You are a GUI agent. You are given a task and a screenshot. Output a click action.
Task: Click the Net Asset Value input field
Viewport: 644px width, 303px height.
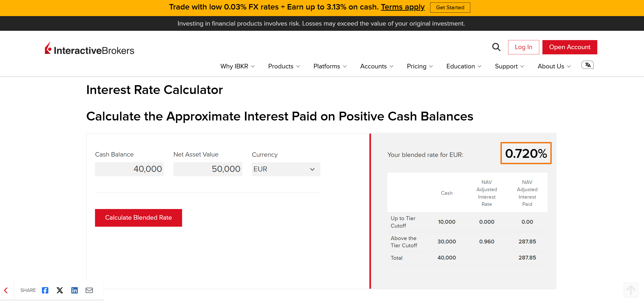click(x=208, y=169)
